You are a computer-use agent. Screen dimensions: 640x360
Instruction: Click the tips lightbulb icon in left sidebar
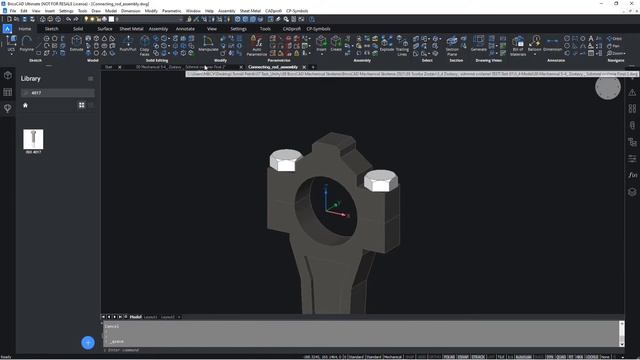coord(8,108)
